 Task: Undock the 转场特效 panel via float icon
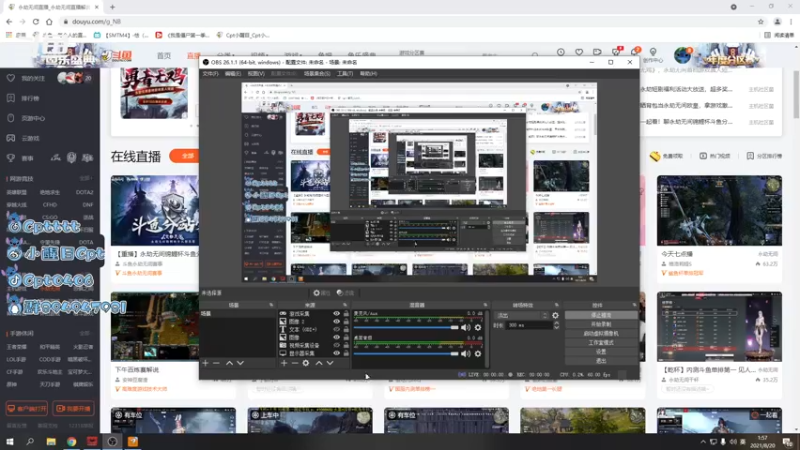pyautogui.click(x=557, y=305)
